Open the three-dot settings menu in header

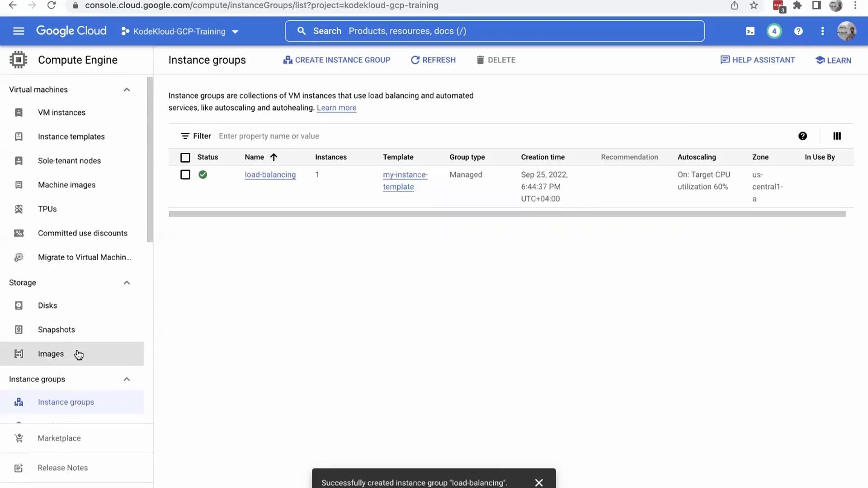822,31
